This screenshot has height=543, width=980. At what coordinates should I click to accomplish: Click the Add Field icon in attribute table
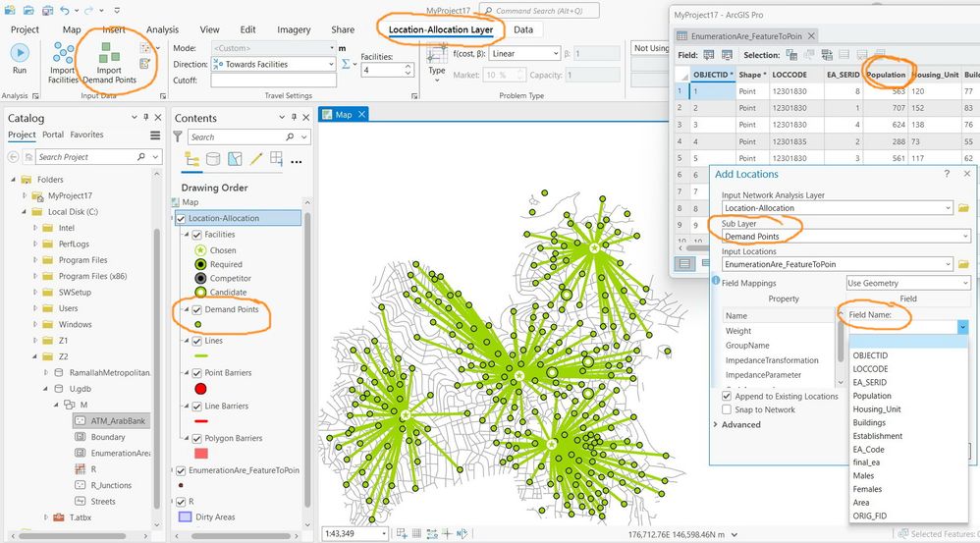[x=709, y=55]
